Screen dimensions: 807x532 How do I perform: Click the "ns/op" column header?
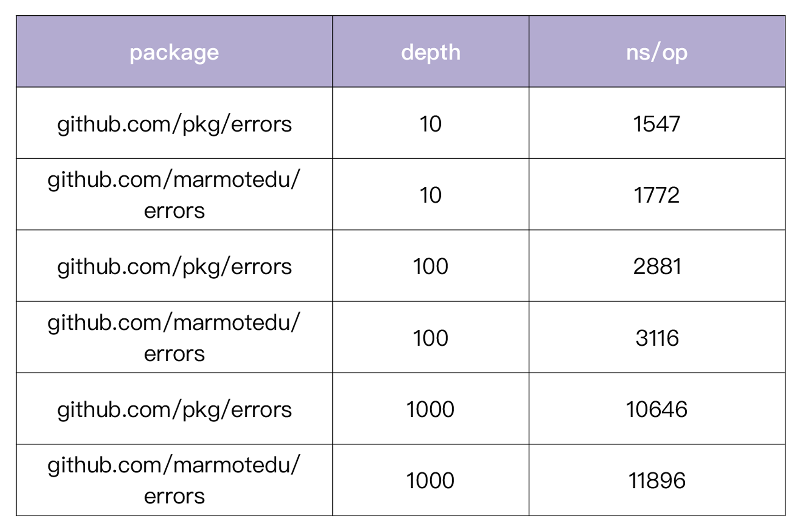pyautogui.click(x=656, y=52)
